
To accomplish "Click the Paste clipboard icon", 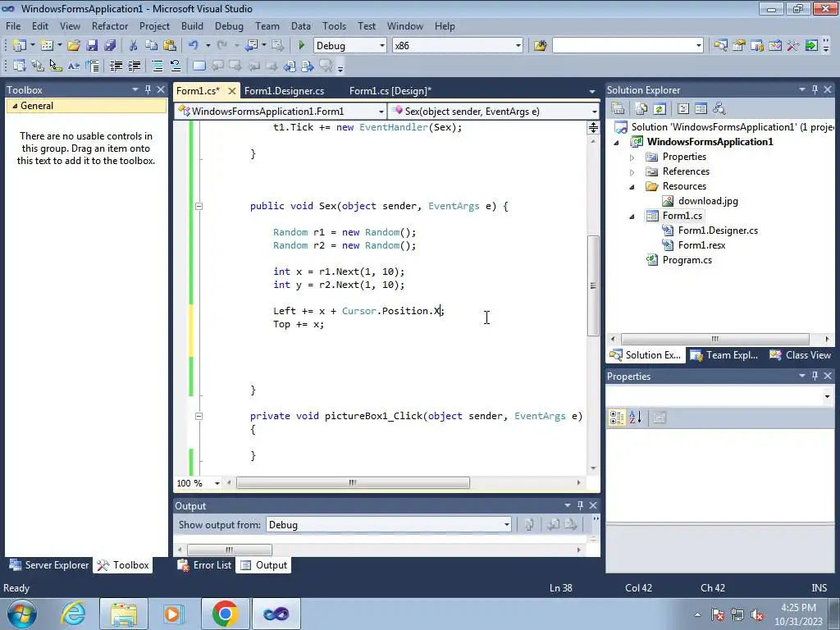I will pyautogui.click(x=170, y=46).
